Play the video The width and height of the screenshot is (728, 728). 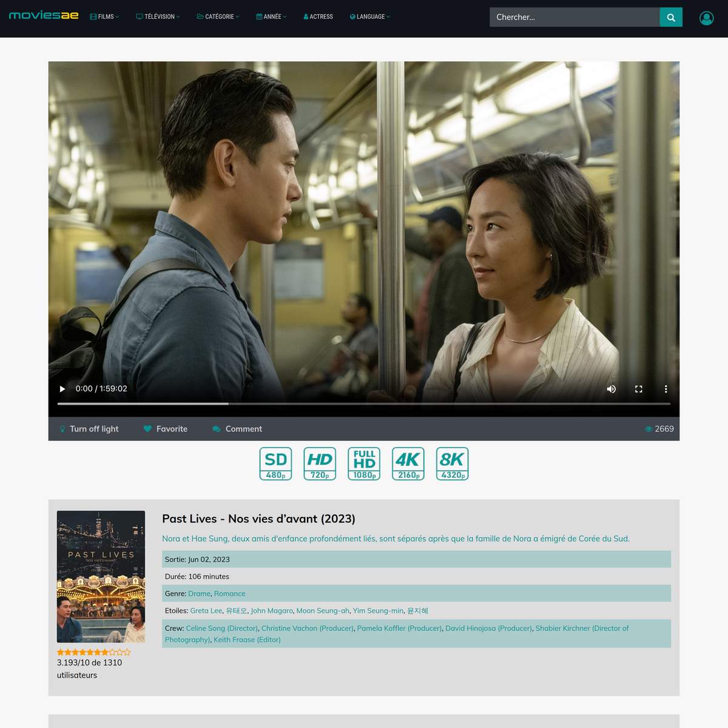coord(62,389)
